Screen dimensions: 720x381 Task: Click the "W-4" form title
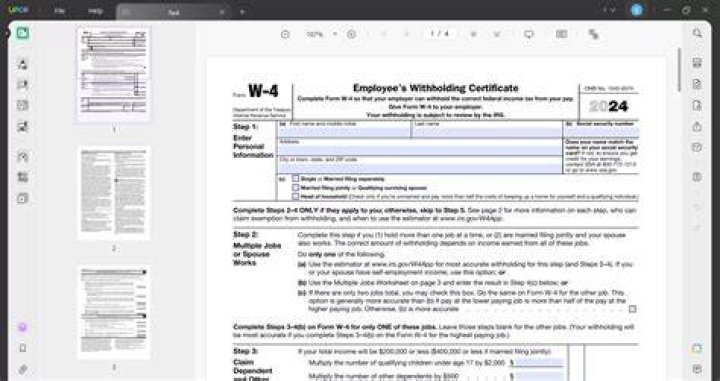click(263, 91)
